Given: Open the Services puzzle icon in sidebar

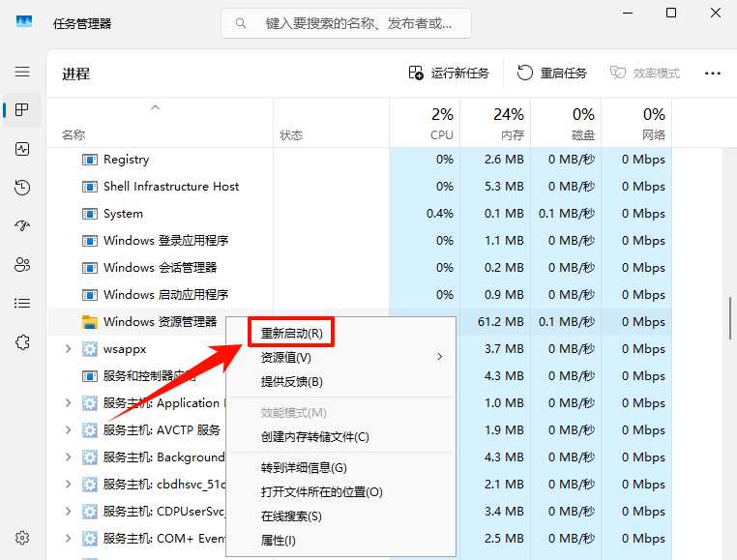Looking at the screenshot, I should pyautogui.click(x=22, y=341).
